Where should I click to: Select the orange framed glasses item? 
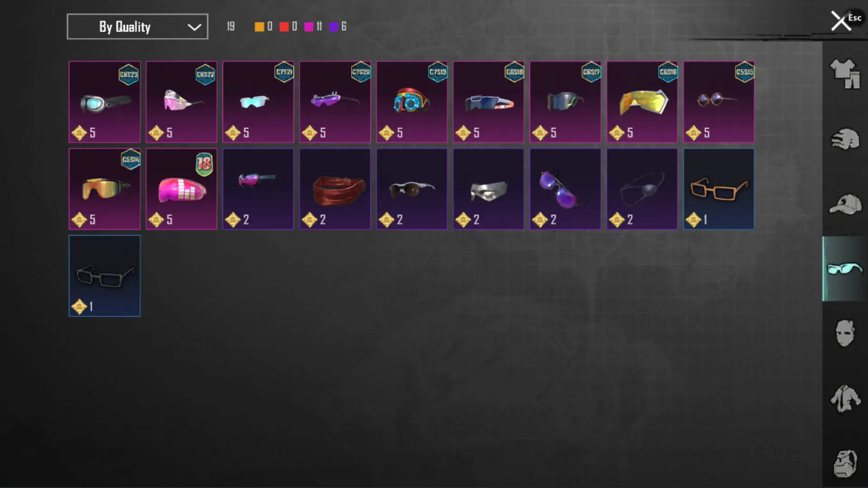(719, 189)
